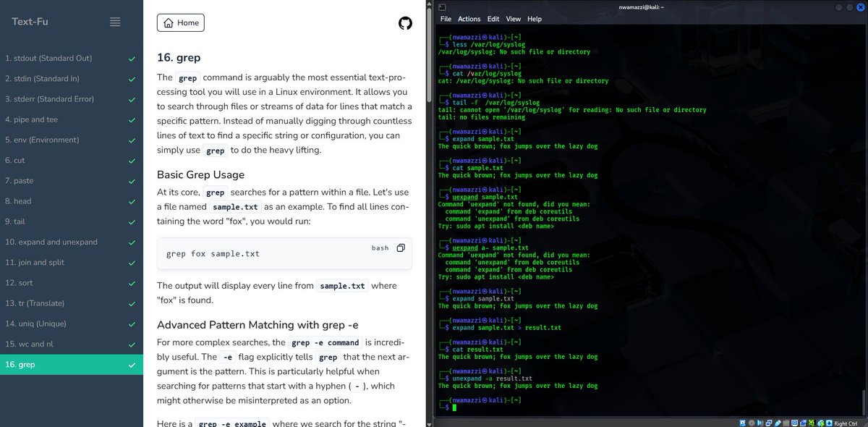Click the Home button on the lesson page

180,22
